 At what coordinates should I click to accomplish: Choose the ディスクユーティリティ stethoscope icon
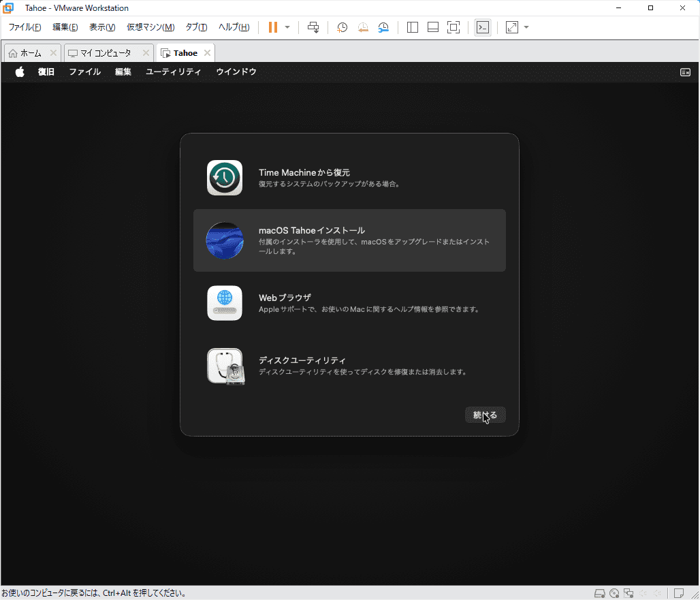pos(225,366)
